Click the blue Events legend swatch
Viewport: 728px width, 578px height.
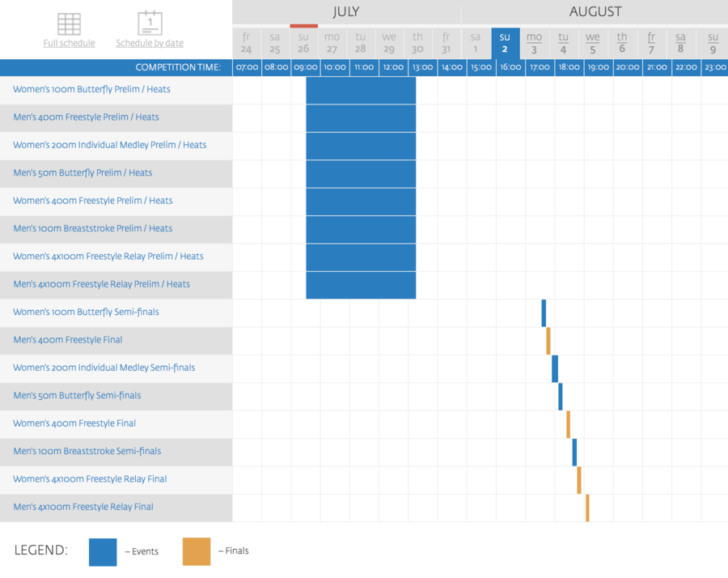pos(103,552)
